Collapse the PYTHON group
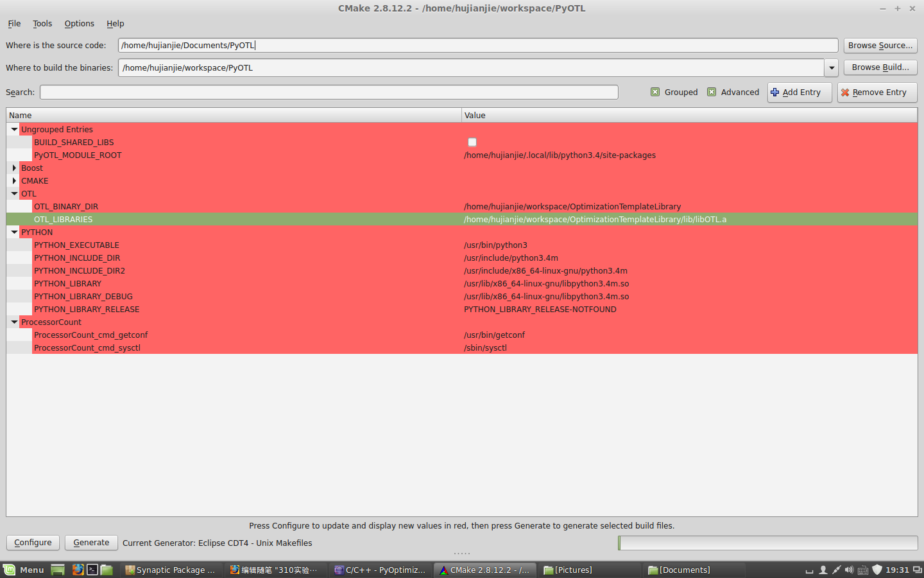This screenshot has width=924, height=578. click(14, 232)
